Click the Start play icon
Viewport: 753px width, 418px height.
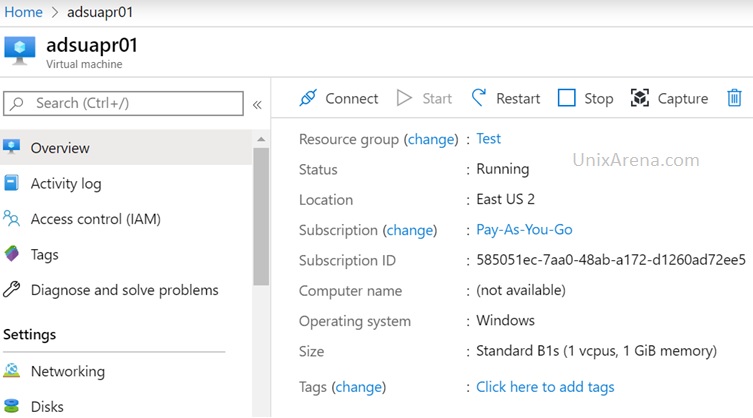tap(404, 98)
